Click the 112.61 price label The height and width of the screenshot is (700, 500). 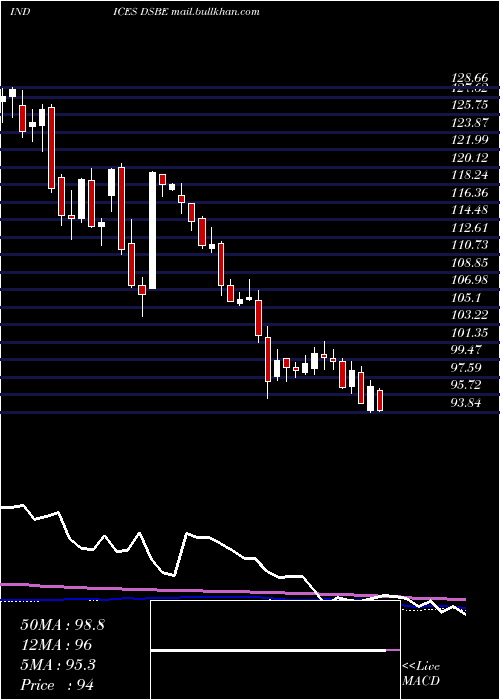470,228
